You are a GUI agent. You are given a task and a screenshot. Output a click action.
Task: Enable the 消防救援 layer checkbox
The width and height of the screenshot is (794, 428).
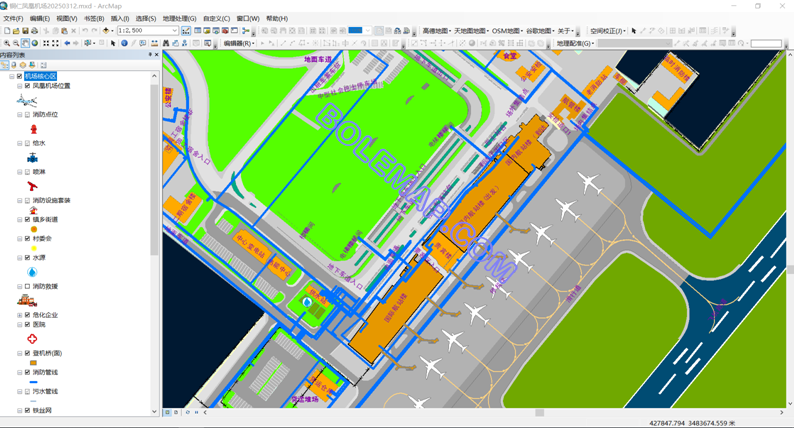27,287
